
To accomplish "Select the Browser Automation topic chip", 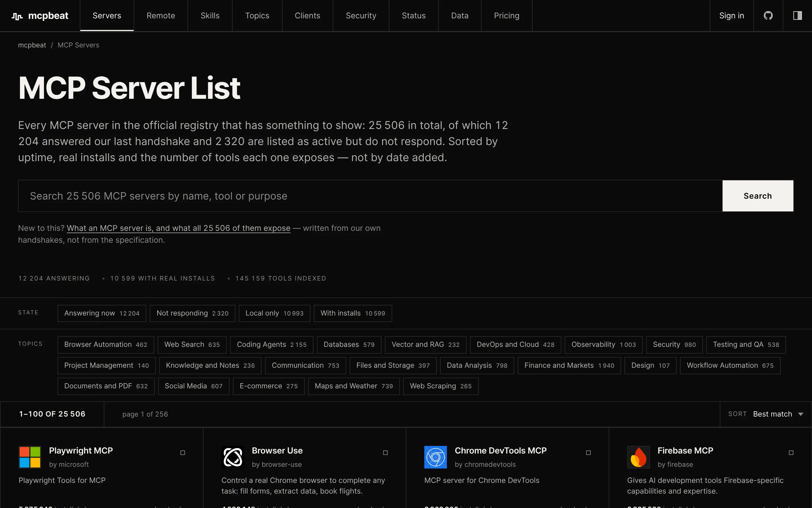I will coord(106,345).
